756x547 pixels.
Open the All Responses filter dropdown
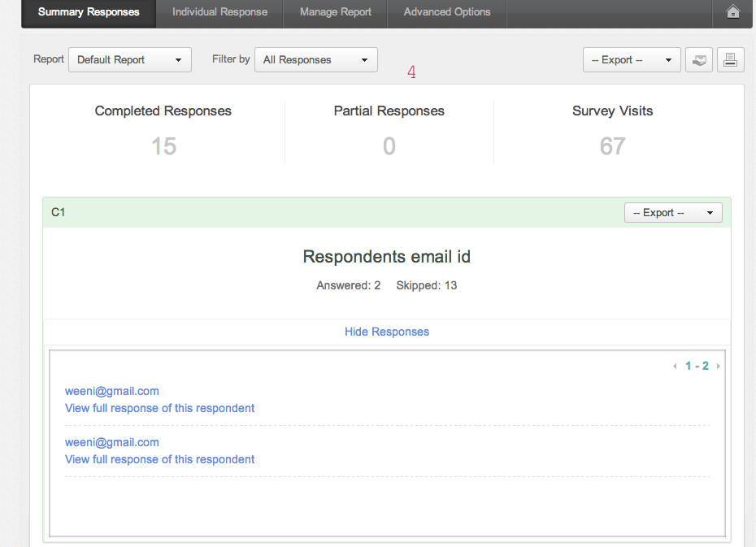[x=315, y=60]
